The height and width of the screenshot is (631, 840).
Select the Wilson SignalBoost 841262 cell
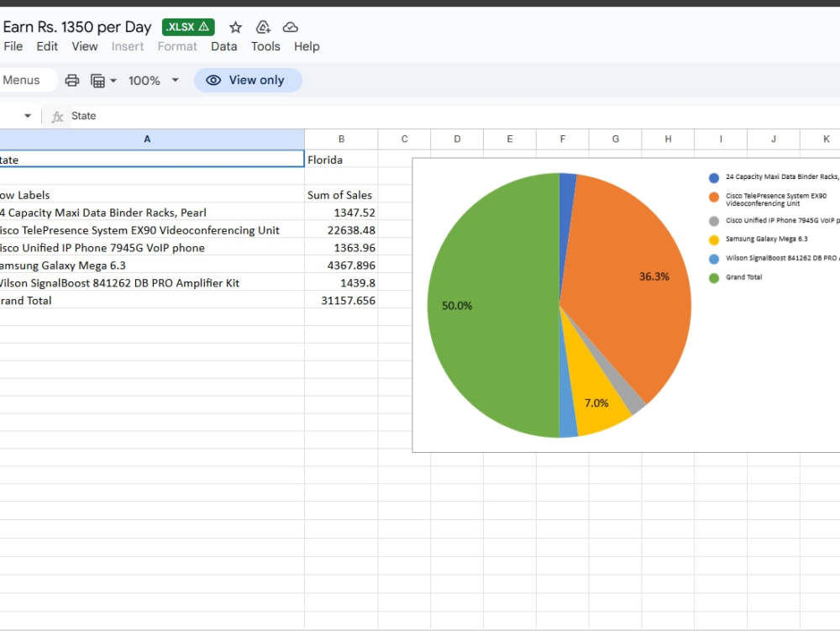[x=152, y=283]
